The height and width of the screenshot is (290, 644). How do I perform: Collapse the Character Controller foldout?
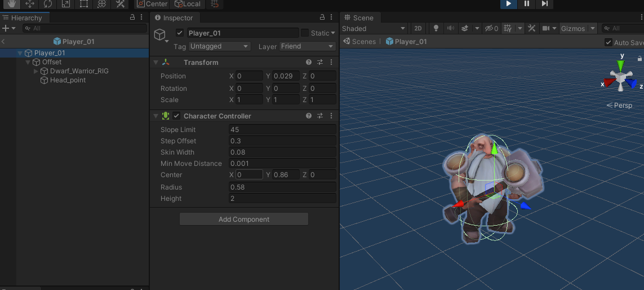156,116
